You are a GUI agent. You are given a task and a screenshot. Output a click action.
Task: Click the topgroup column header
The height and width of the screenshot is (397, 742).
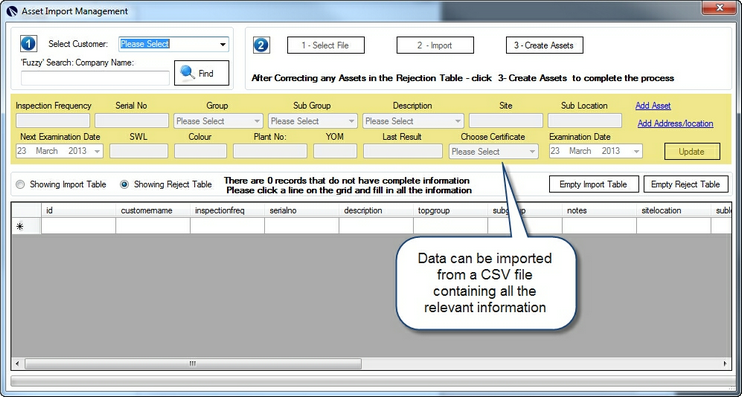[x=450, y=211]
